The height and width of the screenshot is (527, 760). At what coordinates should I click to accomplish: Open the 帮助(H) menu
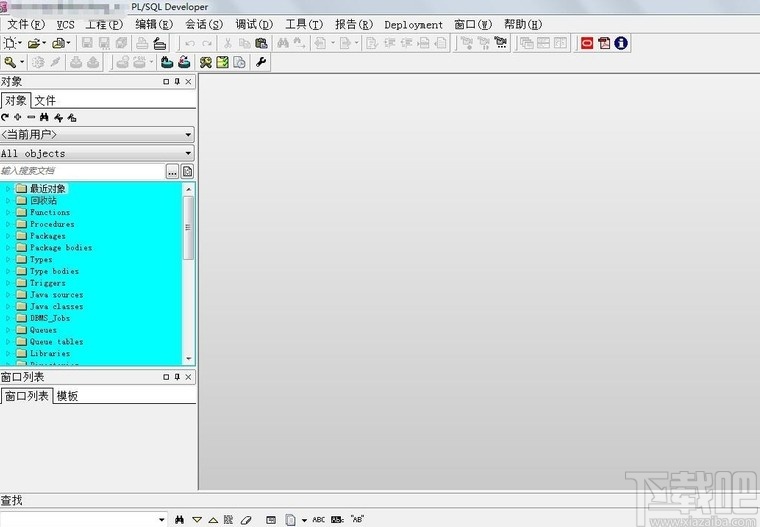pyautogui.click(x=523, y=24)
